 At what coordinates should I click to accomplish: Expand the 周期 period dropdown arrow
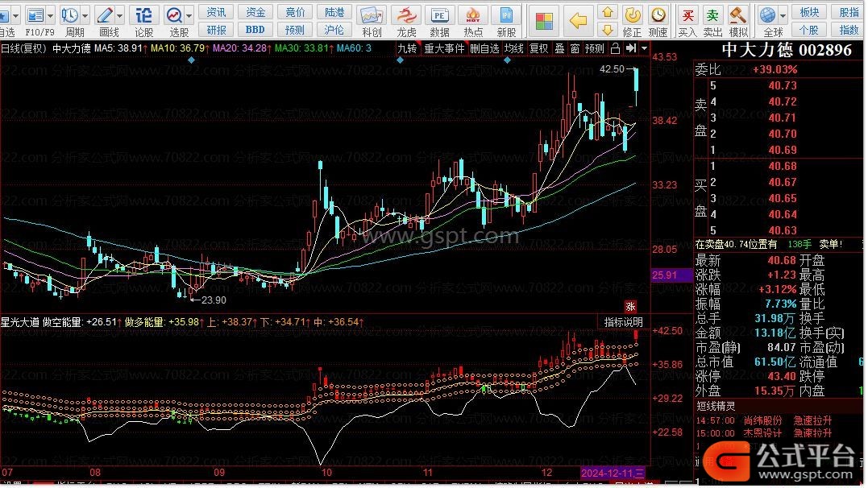click(x=85, y=15)
